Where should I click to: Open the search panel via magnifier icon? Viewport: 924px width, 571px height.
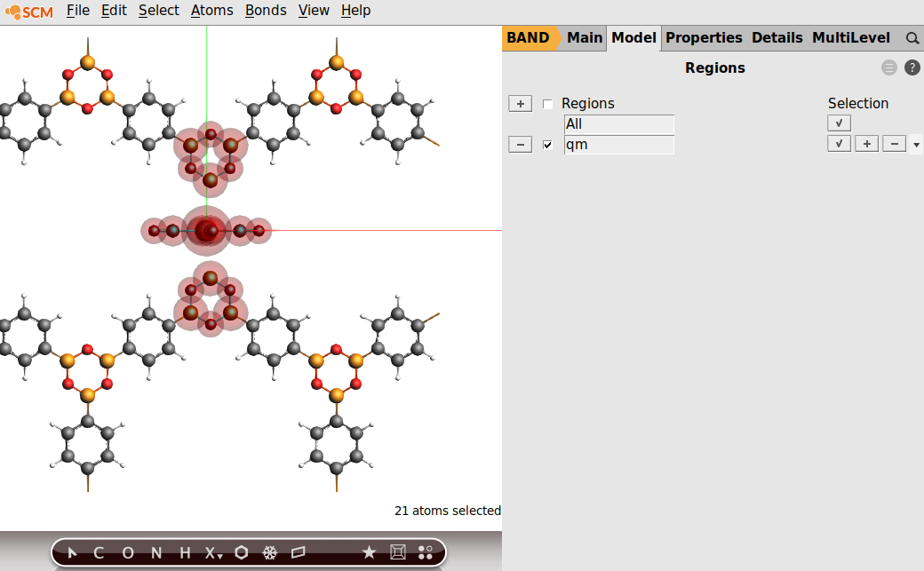pyautogui.click(x=912, y=37)
